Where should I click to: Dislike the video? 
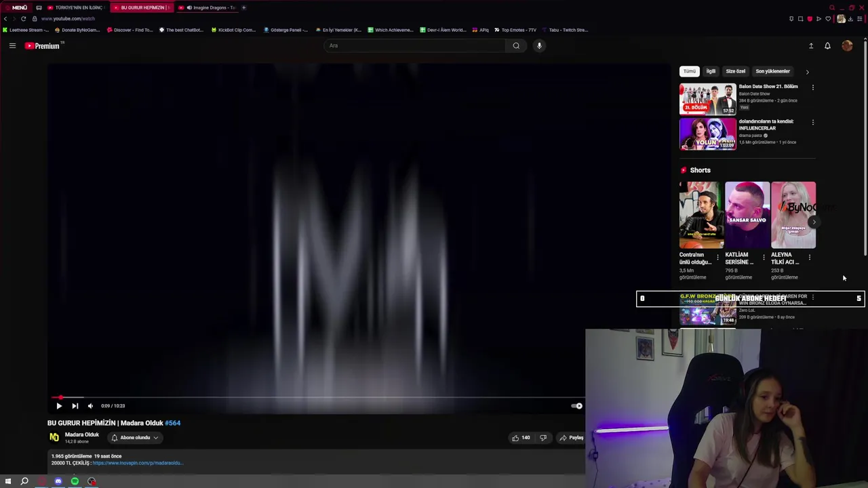[542, 438]
